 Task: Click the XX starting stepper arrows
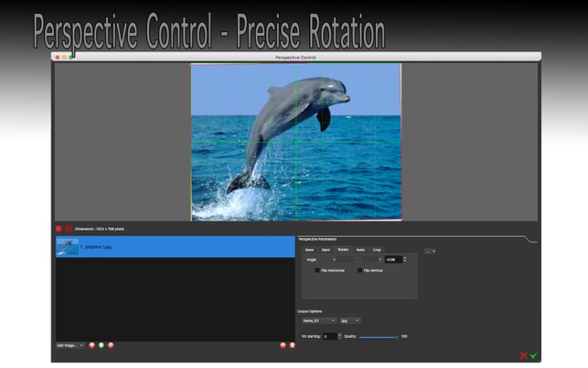coord(339,337)
